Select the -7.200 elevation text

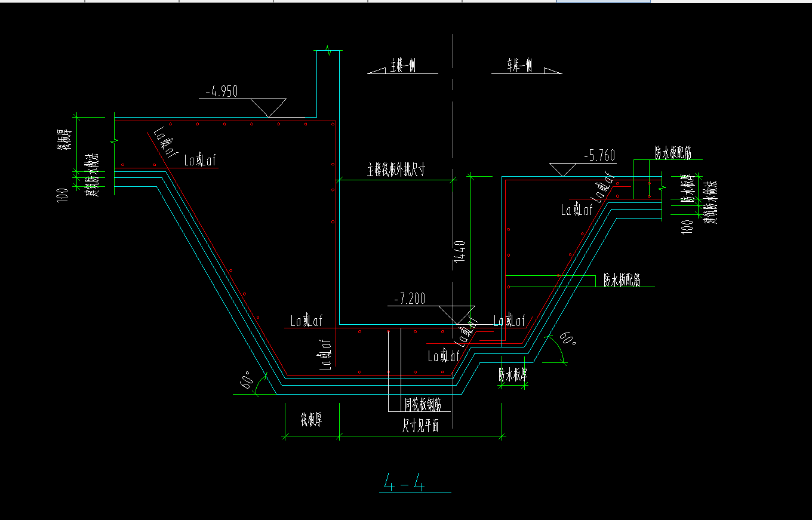[410, 299]
